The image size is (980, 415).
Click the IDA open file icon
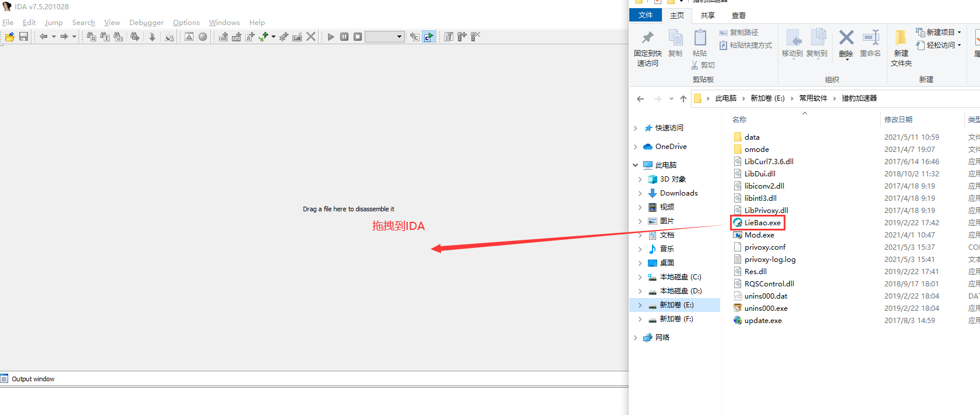click(x=10, y=37)
